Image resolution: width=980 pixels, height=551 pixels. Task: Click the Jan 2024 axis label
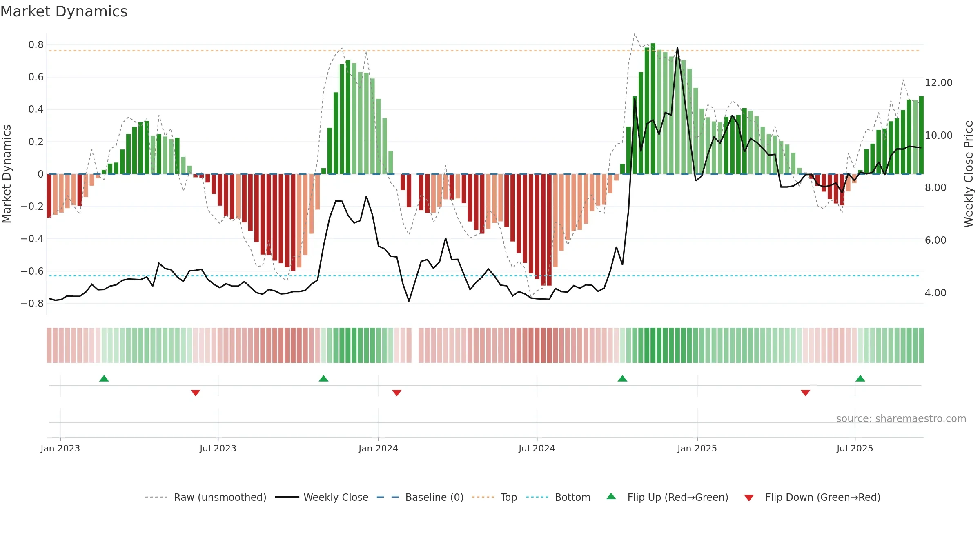pyautogui.click(x=379, y=448)
